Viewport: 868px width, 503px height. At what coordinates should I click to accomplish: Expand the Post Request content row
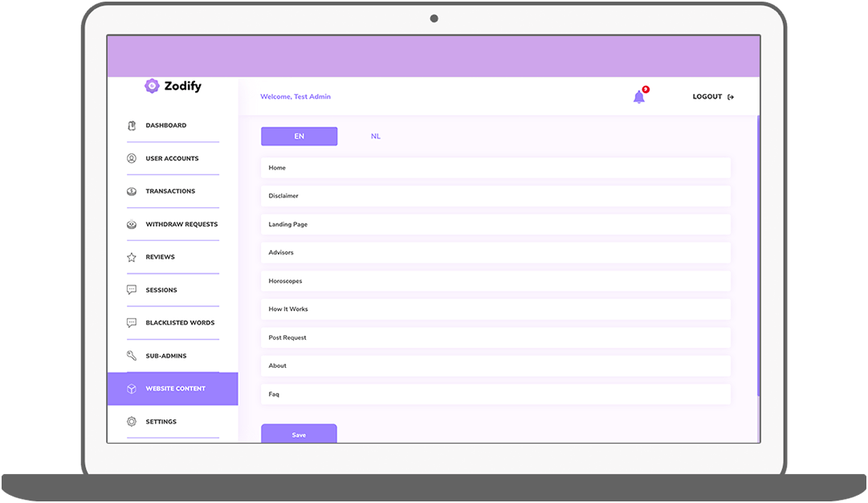(495, 337)
